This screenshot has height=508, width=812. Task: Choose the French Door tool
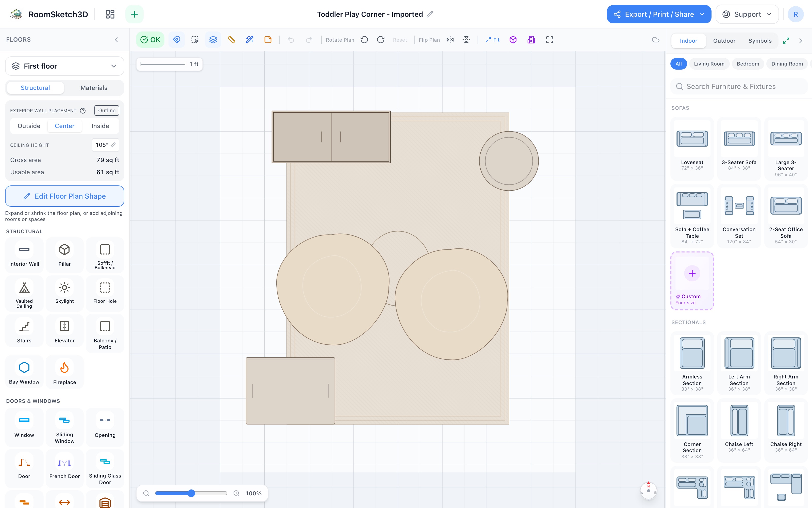[x=64, y=469]
